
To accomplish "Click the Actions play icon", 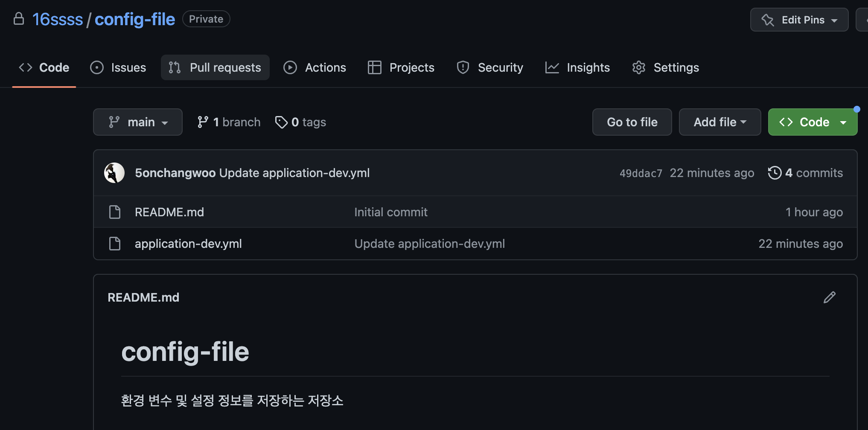I will 290,67.
